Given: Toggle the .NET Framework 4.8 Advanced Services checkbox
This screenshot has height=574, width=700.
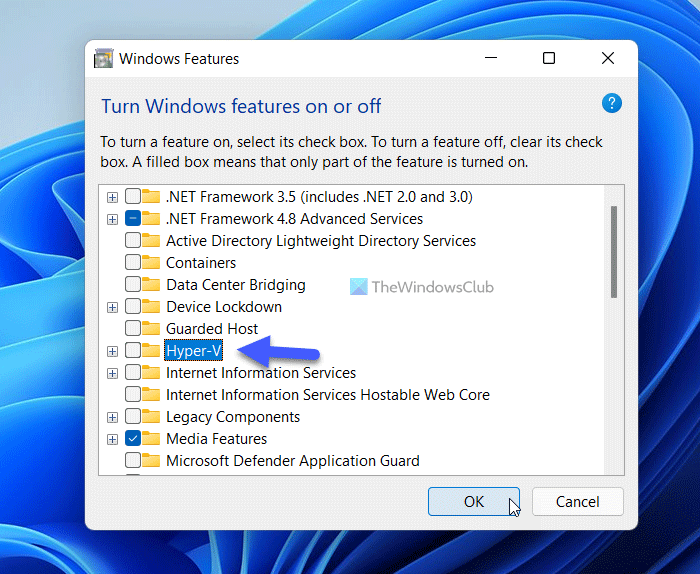Looking at the screenshot, I should (133, 218).
